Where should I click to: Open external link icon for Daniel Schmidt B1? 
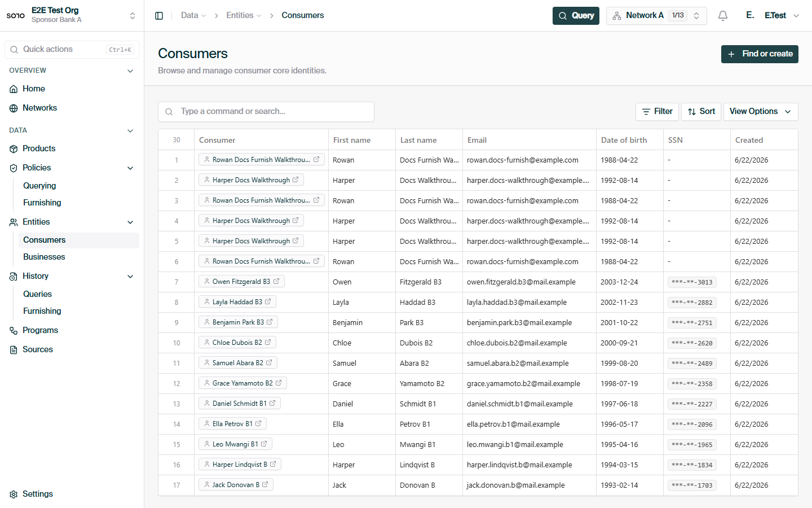[272, 403]
